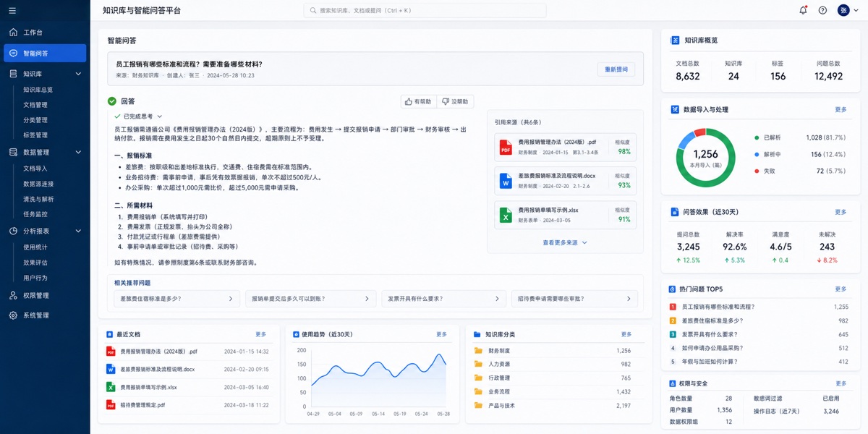Expand the 已完成思考 section
This screenshot has height=434, width=868.
pyautogui.click(x=160, y=116)
